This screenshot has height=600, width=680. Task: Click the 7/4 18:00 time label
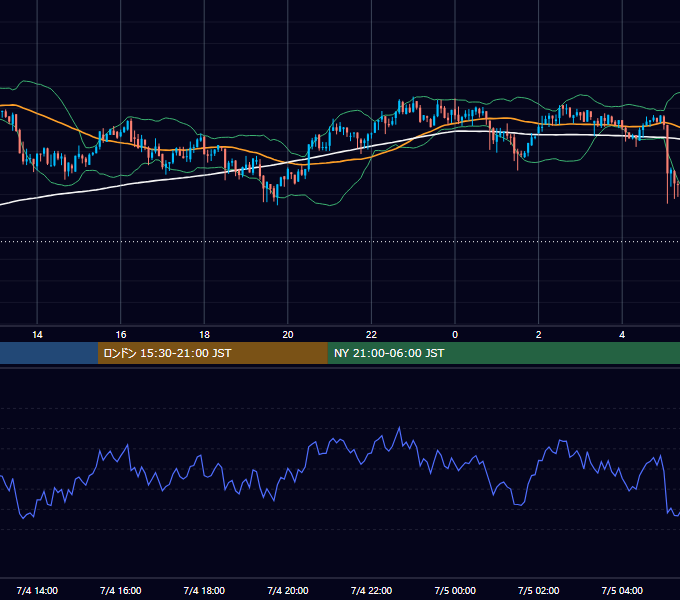pos(204,590)
